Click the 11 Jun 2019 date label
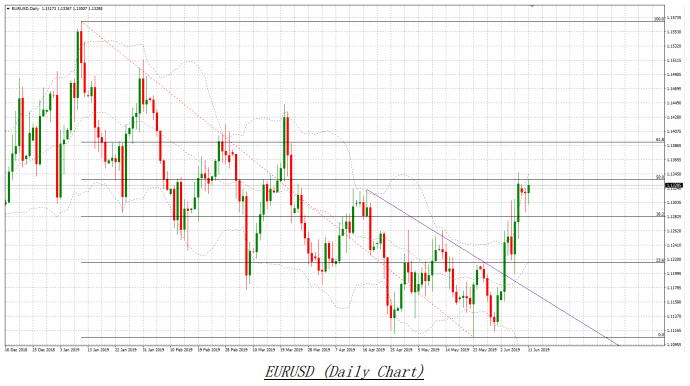This screenshot has width=690, height=386. (x=539, y=350)
